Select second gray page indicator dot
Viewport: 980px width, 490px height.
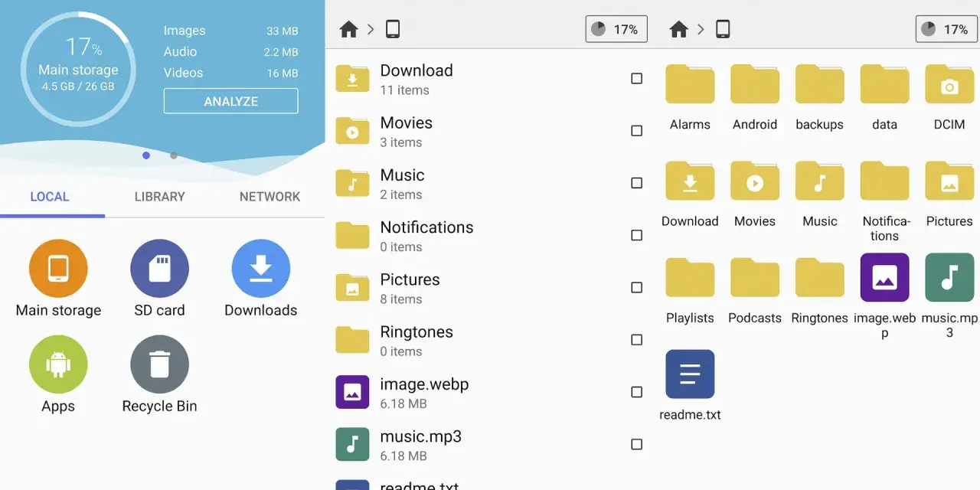coord(174,155)
